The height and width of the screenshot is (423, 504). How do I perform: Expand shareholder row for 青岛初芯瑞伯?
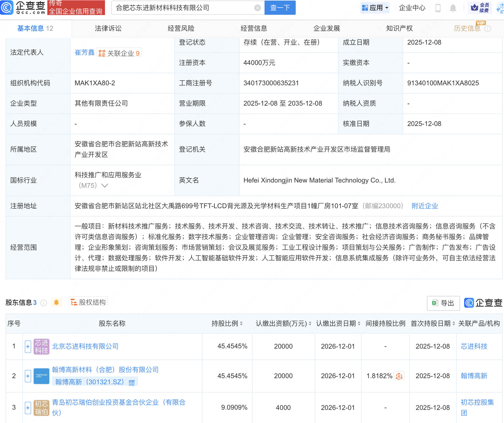point(28,408)
